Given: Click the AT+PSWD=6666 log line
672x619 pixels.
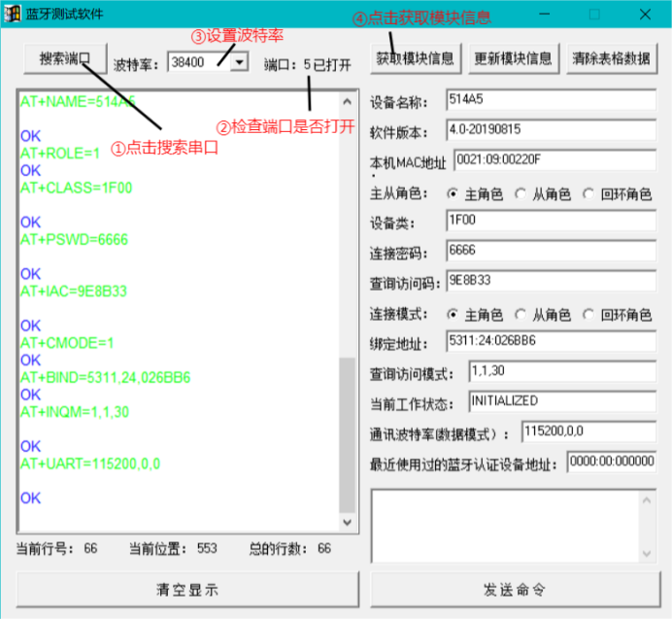Looking at the screenshot, I should pyautogui.click(x=74, y=239).
